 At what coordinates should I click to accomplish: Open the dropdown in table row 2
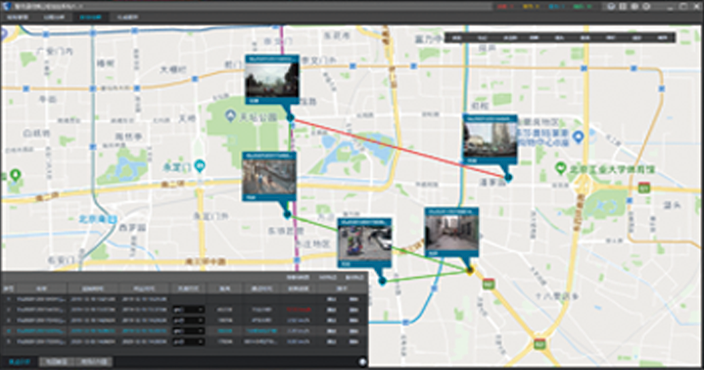tap(189, 309)
